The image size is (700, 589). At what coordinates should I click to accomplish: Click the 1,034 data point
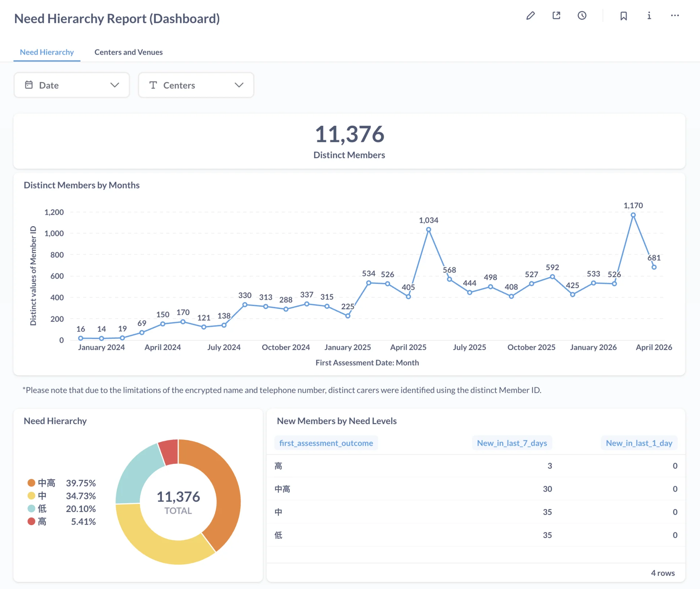pyautogui.click(x=429, y=230)
